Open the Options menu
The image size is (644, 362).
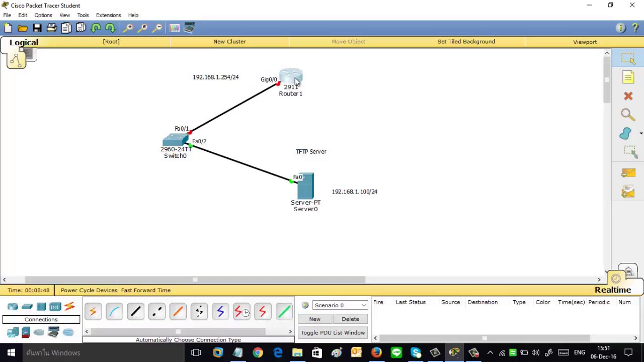click(x=43, y=15)
